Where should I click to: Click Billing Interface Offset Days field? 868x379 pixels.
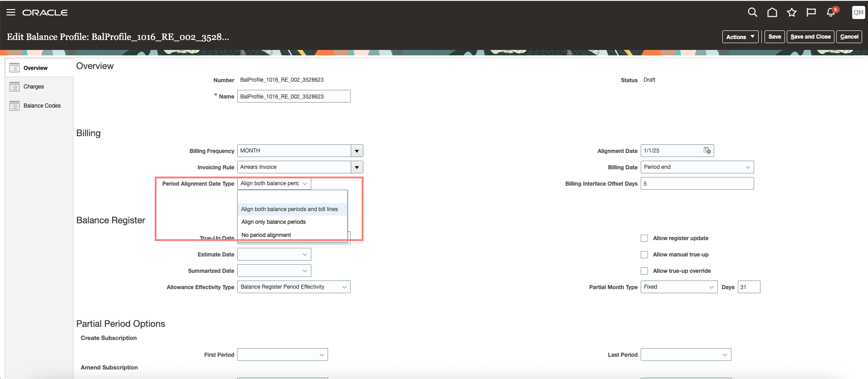click(x=697, y=183)
